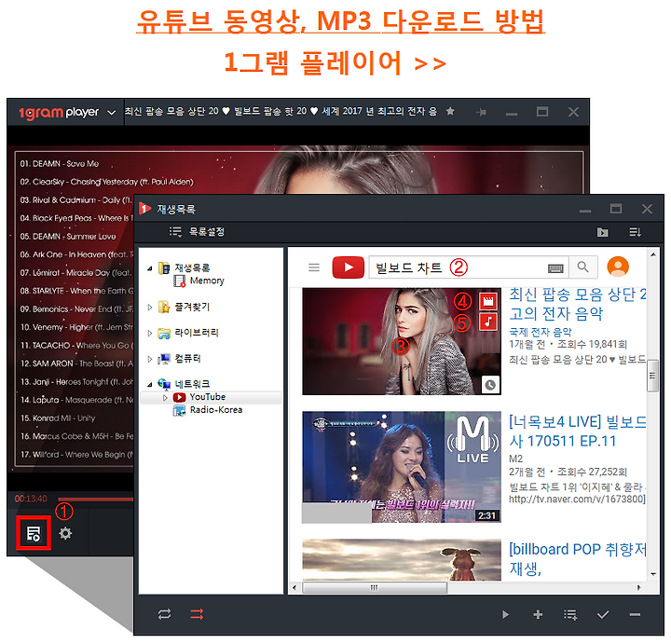
Task: Collapse the 재생목록 tree node
Action: pos(150,268)
